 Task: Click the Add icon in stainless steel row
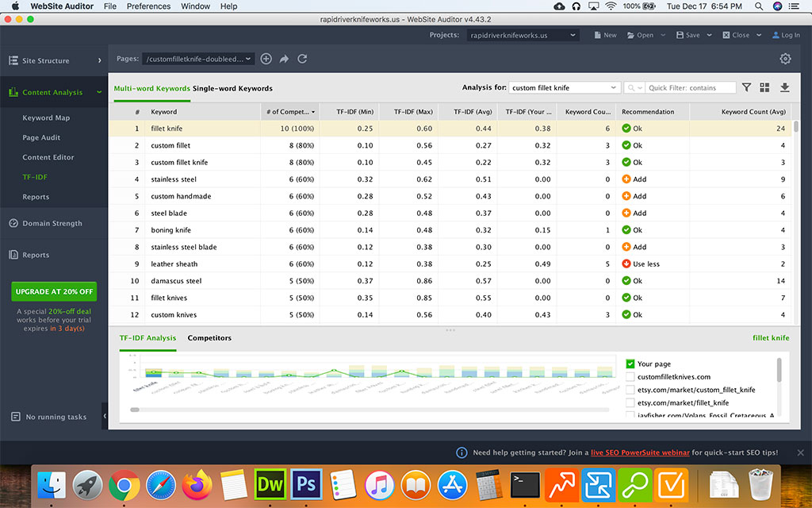click(626, 179)
